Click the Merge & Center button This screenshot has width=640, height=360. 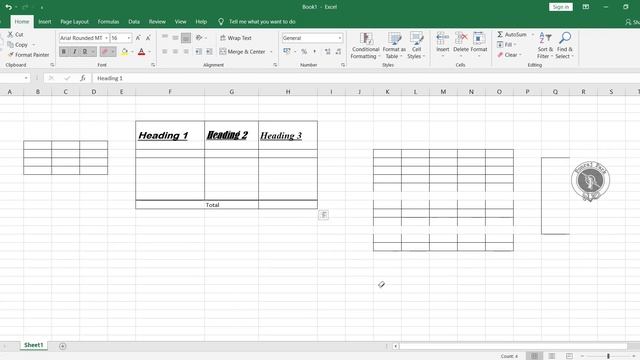point(242,52)
